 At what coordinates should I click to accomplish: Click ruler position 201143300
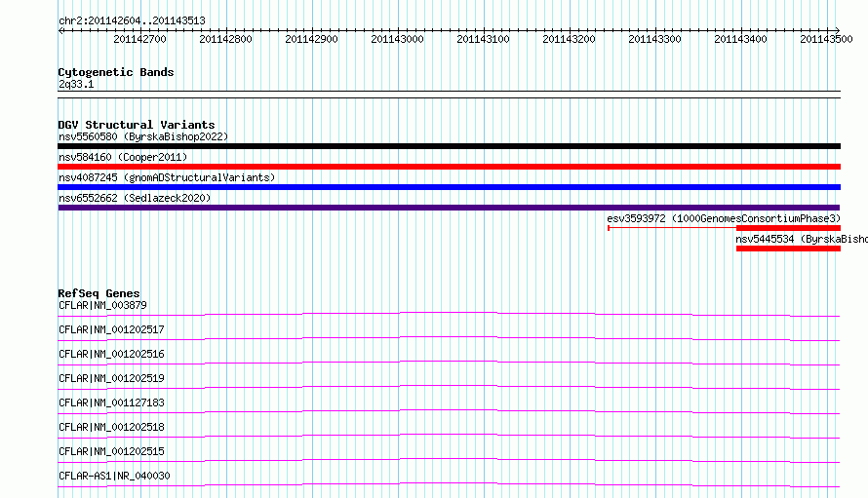coord(654,39)
